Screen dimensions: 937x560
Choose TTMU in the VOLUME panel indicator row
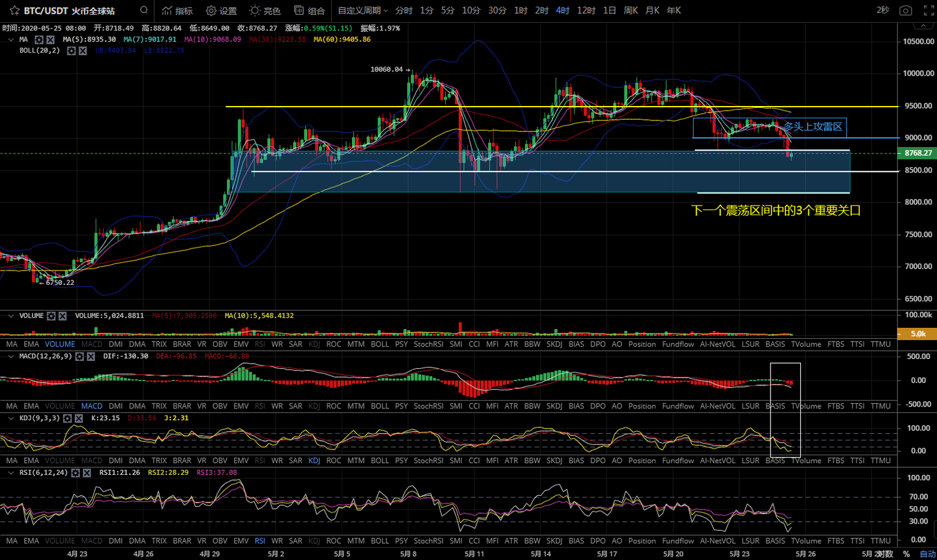pos(881,344)
